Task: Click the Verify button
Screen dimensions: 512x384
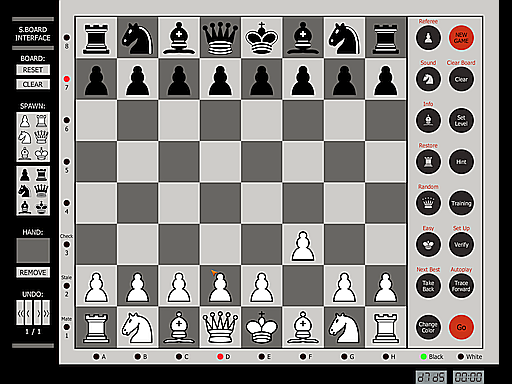Action: (461, 245)
